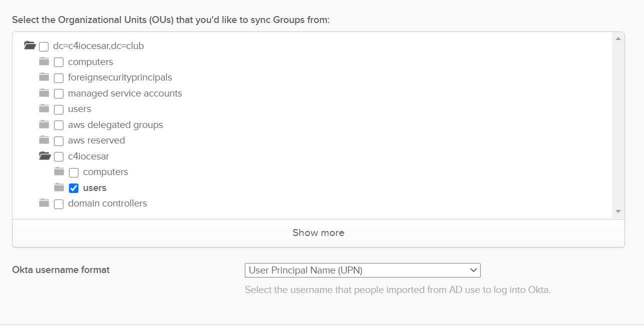The width and height of the screenshot is (644, 327).
Task: Select the c4iocesar tree item label
Action: point(88,156)
